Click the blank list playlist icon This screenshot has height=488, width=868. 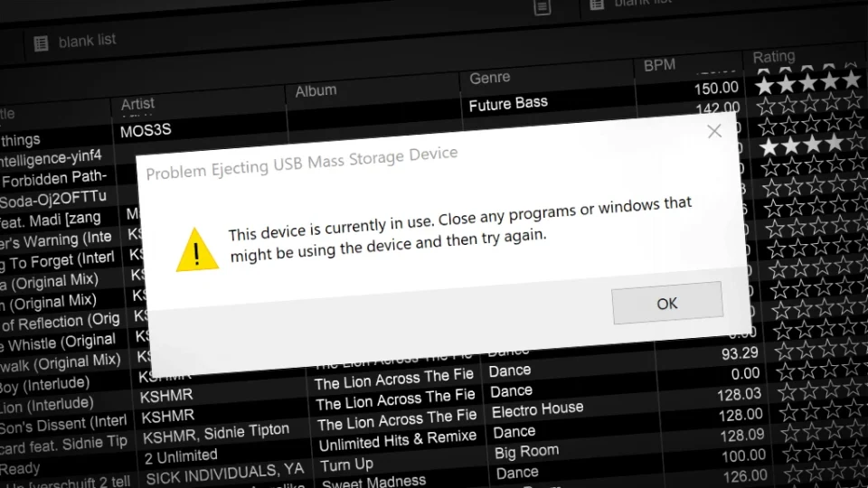click(41, 43)
